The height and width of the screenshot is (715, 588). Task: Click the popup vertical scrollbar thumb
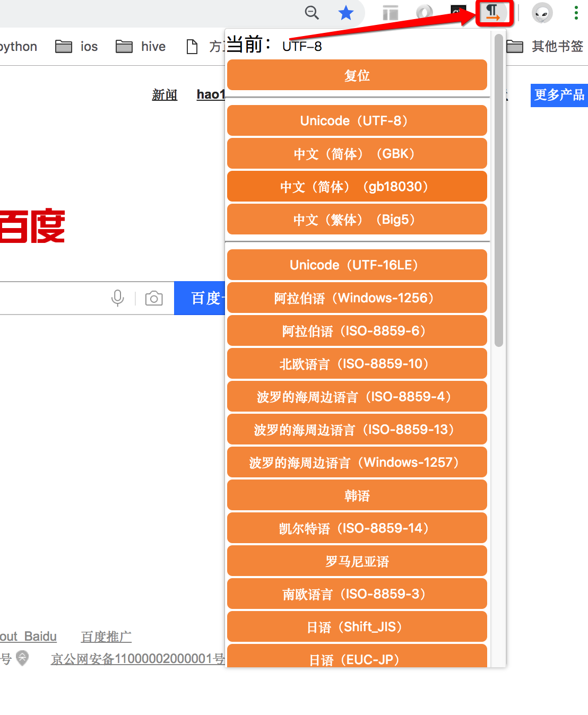498,190
